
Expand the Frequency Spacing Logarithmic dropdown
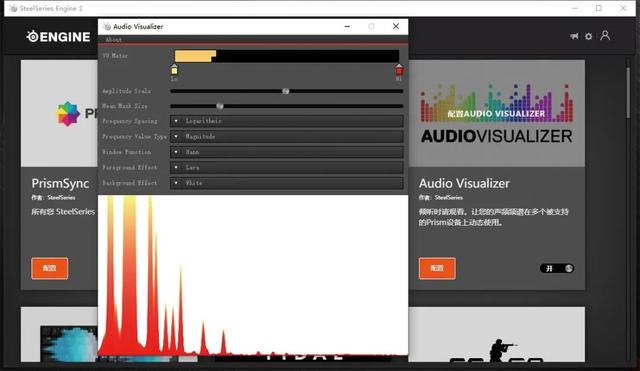(x=287, y=121)
